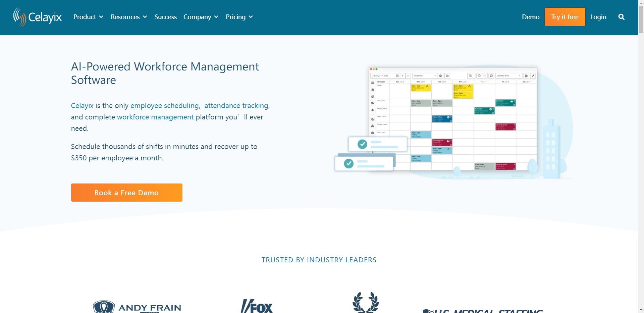Click the lower teal checkmark card
The height and width of the screenshot is (313, 644).
[364, 164]
